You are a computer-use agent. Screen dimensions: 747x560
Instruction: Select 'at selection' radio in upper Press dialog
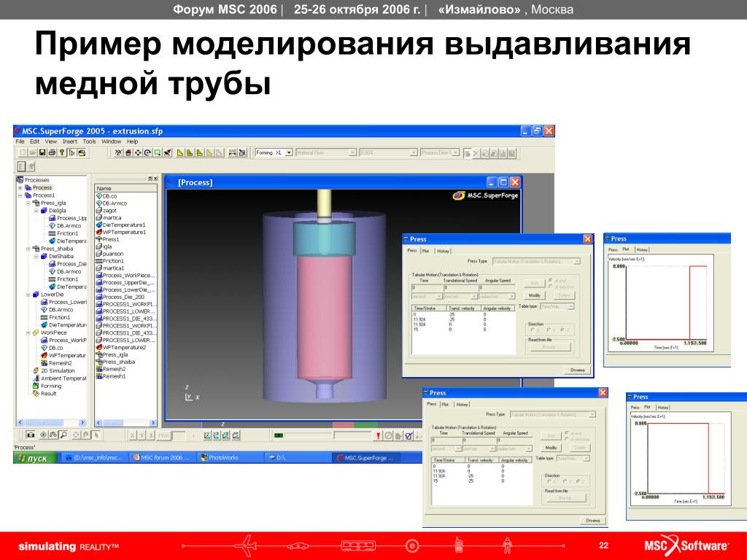click(551, 287)
